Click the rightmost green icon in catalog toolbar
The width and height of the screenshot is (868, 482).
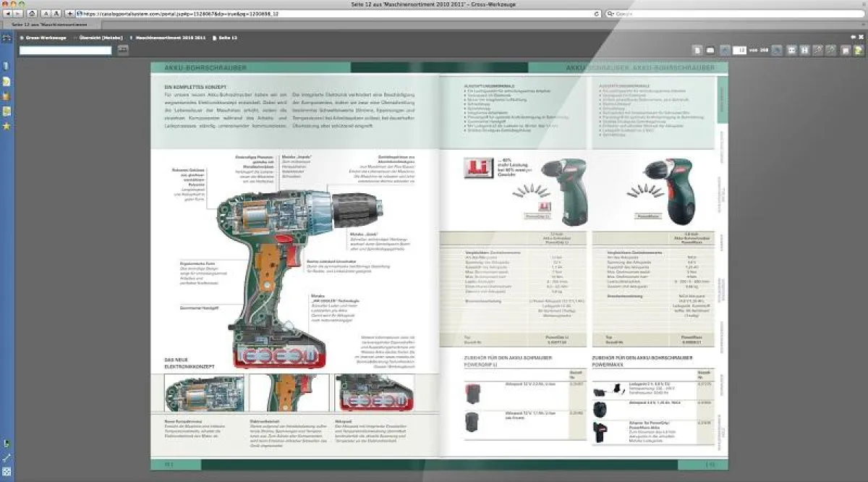click(859, 50)
